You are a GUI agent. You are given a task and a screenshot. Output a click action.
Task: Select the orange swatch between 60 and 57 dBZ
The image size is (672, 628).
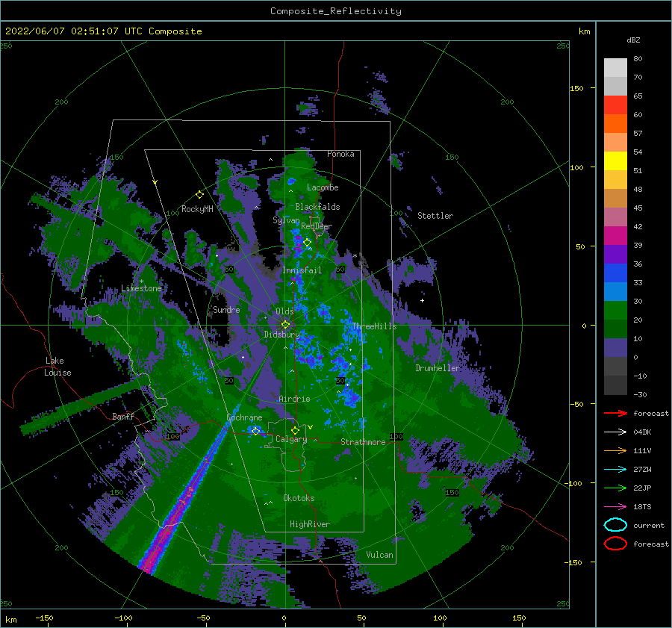tap(615, 123)
